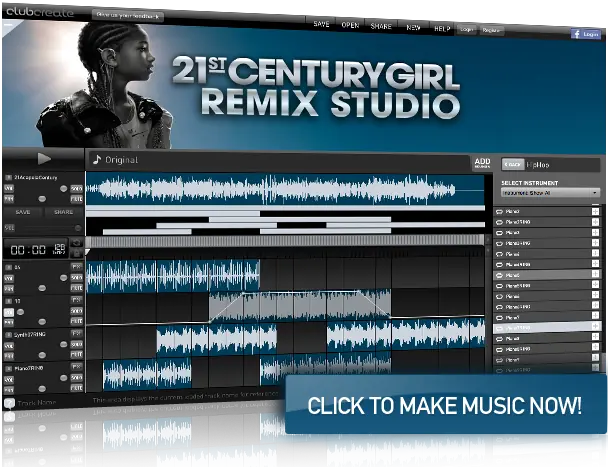Click the Facebook Login icon
Image resolution: width=608 pixels, height=467 pixels.
pos(586,34)
